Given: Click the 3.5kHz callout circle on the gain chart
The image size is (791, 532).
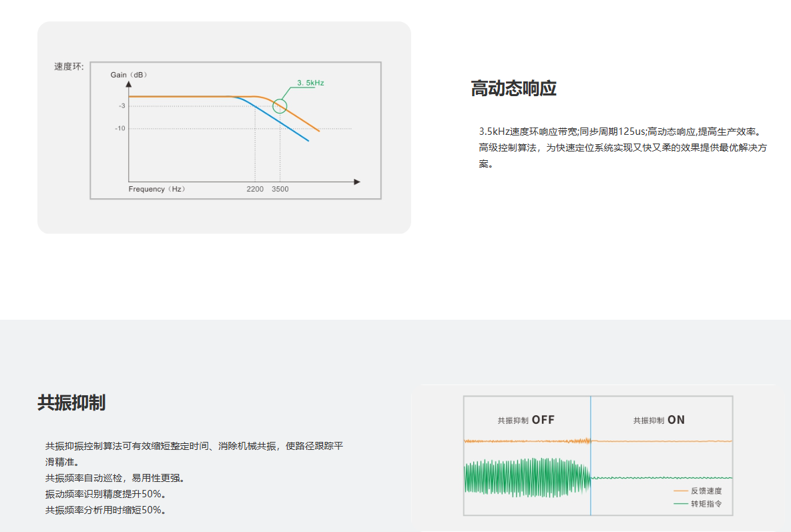Looking at the screenshot, I should [278, 105].
